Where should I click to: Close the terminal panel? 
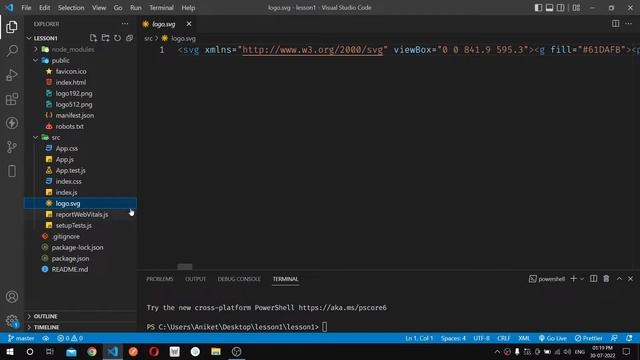point(631,279)
